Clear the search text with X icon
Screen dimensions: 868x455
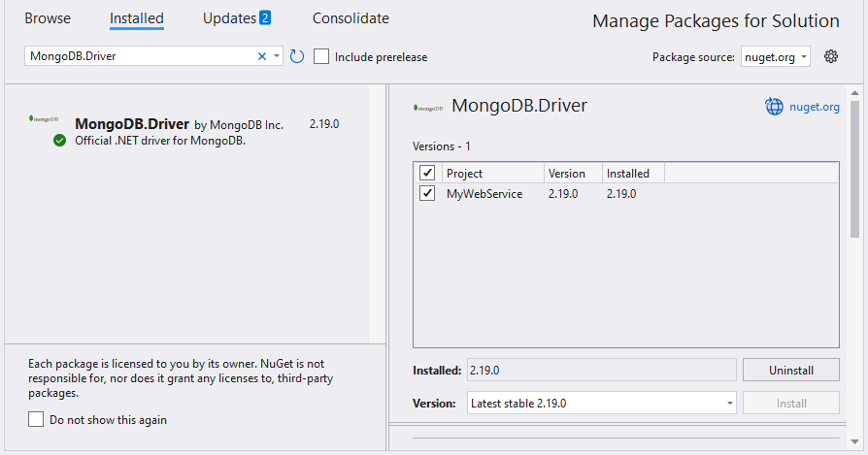click(261, 57)
